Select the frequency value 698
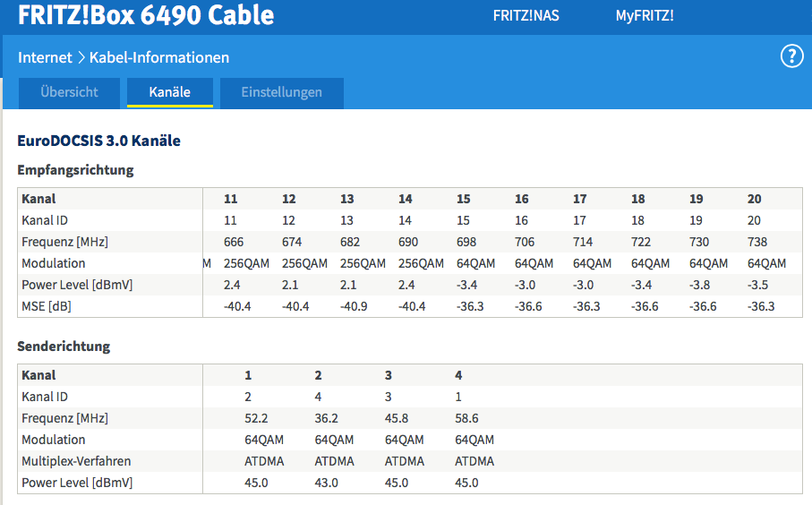The image size is (812, 505). [x=466, y=242]
